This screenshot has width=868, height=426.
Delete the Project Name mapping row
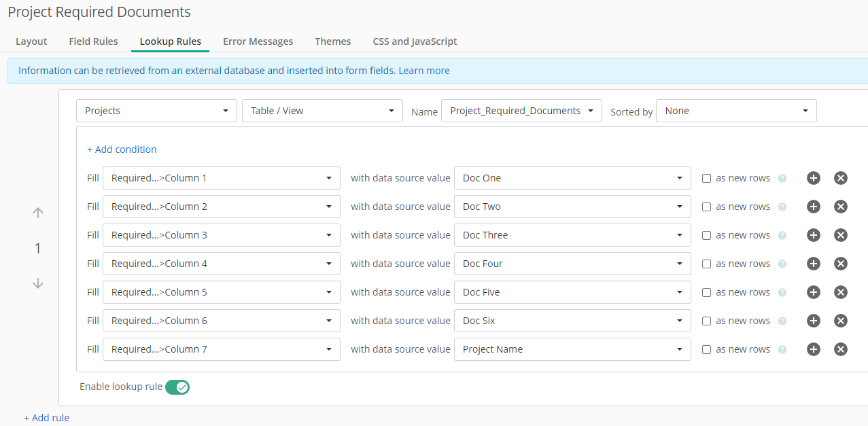(840, 349)
